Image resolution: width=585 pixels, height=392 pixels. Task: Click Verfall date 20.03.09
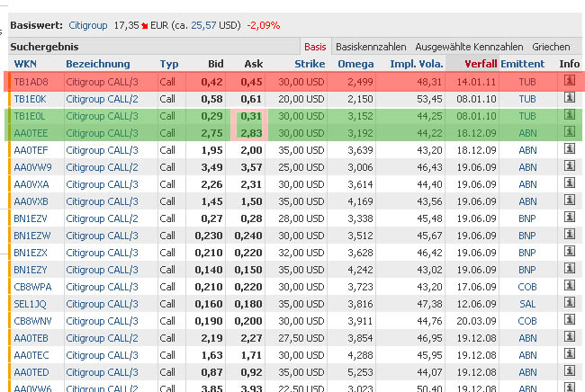(x=476, y=321)
